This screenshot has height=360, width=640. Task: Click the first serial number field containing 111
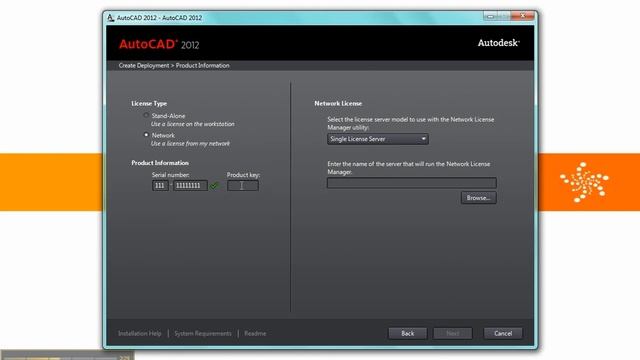coord(160,186)
